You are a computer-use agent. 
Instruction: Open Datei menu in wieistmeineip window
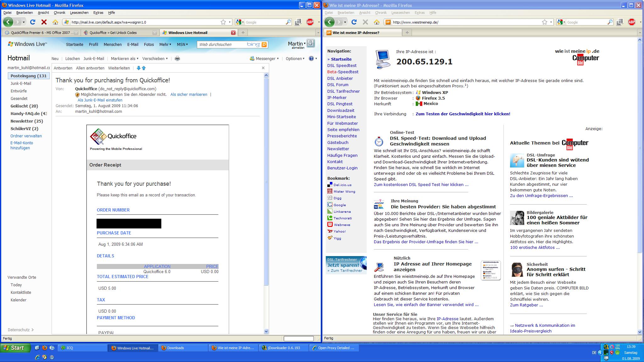[329, 13]
